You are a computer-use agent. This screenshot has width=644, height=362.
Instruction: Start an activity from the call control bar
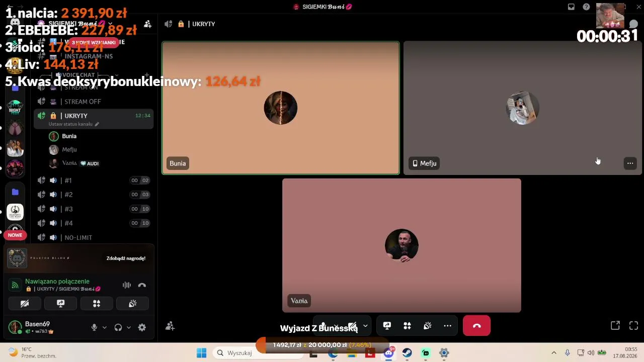[407, 326]
